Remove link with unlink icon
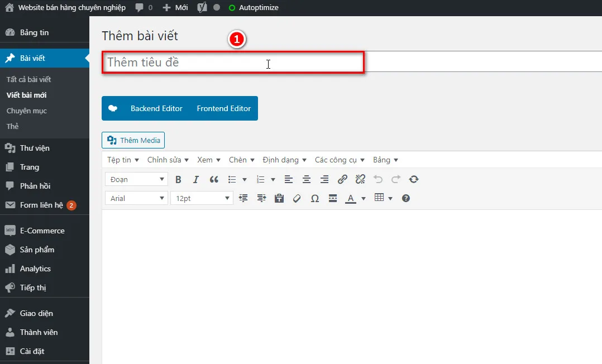Screen dimensions: 602x364 360,179
